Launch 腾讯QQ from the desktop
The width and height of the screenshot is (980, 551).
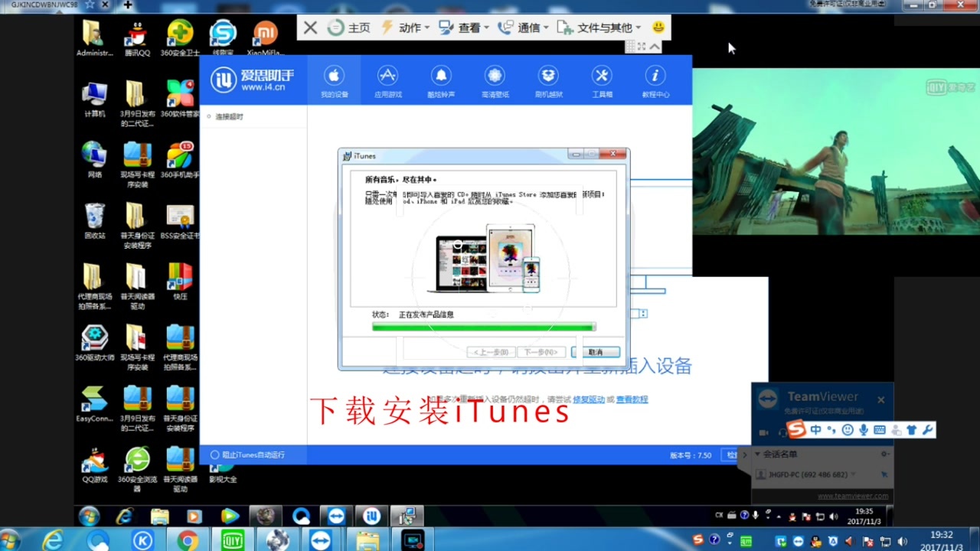click(137, 38)
